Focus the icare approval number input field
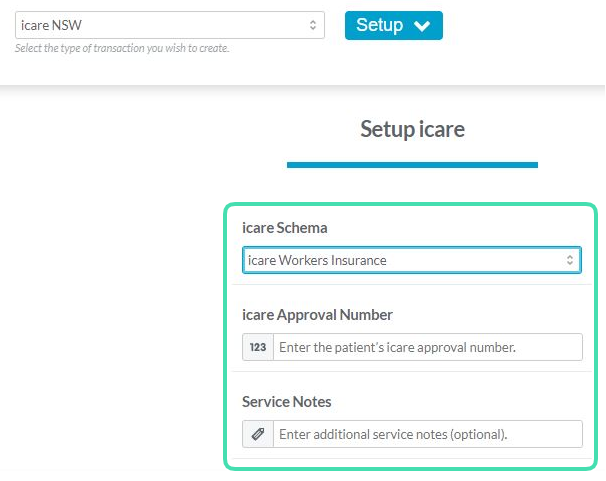 click(x=428, y=347)
